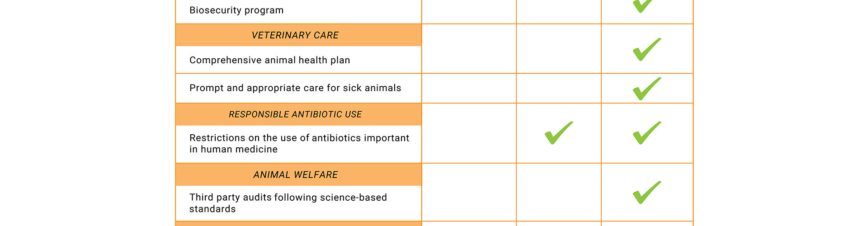Select the ANIMAL WELFARE section header
Screen dimensions: 868x226
pyautogui.click(x=295, y=174)
